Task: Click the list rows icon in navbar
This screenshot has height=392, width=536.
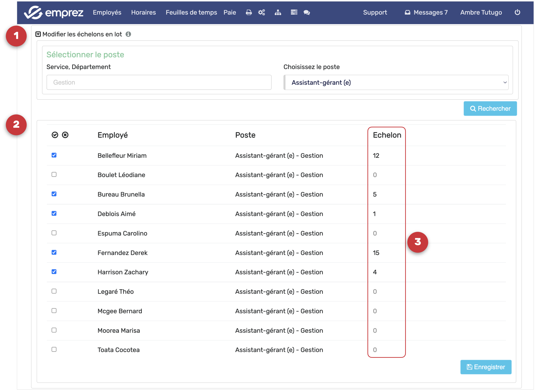Action: 294,12
